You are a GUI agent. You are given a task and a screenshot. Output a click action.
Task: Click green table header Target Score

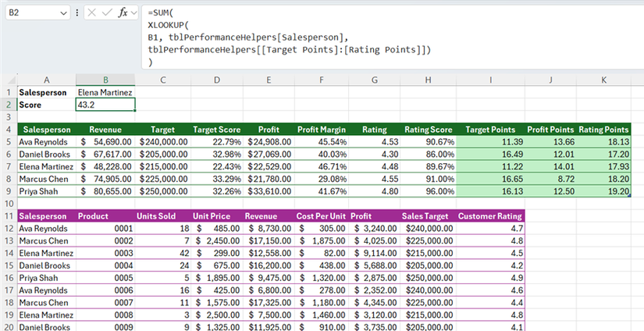point(217,130)
